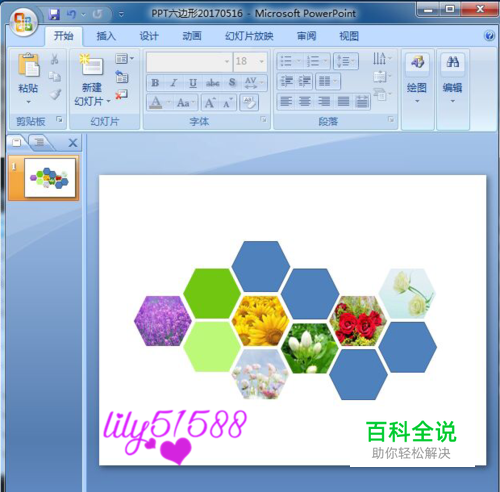
Task: Redo the last action
Action: [x=97, y=14]
